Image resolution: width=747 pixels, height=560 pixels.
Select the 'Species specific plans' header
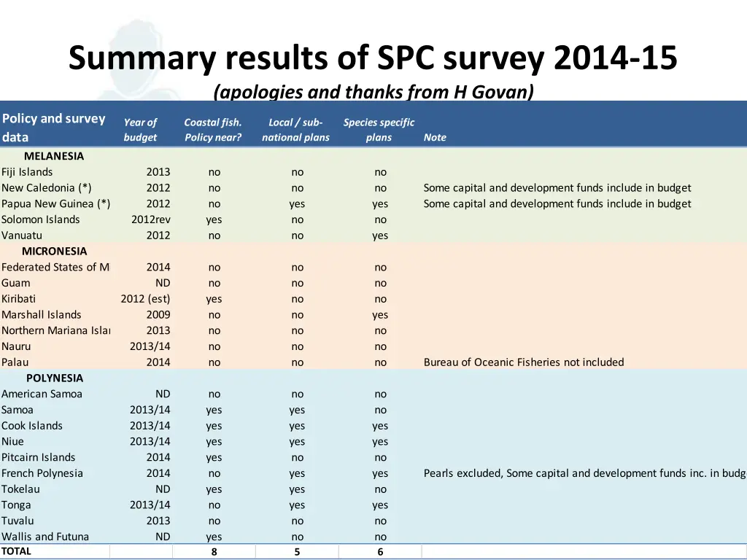[x=379, y=129]
